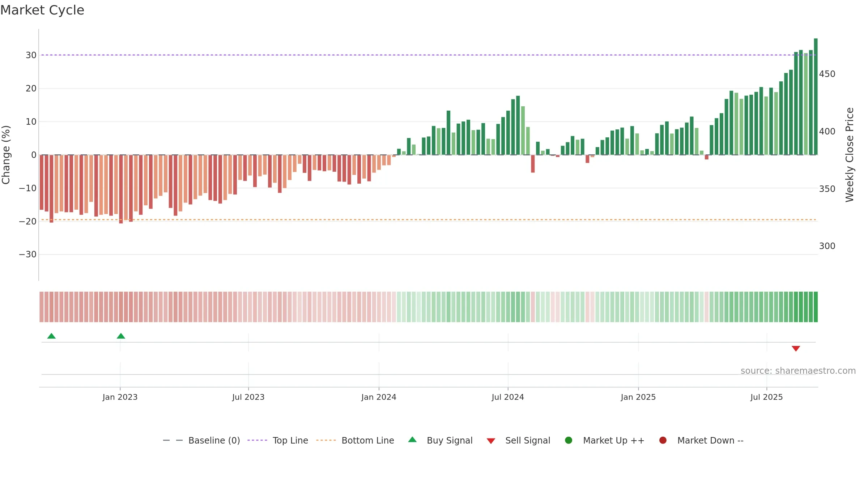The image size is (868, 488).
Task: Click the purple dotted Top Line legend sample
Action: (x=257, y=440)
